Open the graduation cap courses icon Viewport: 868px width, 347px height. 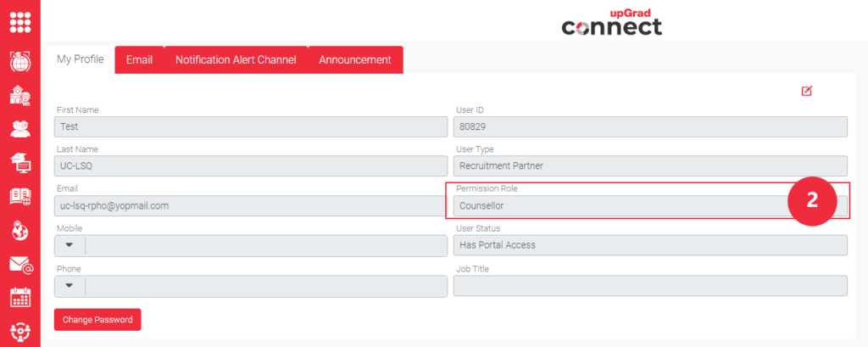coord(20,162)
